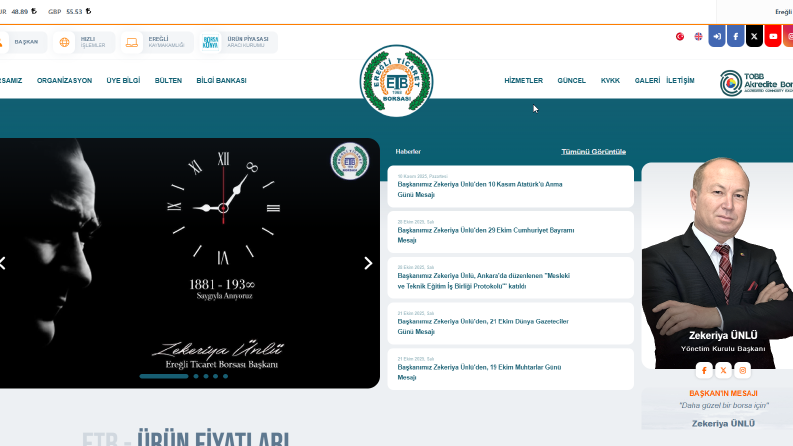Open the TOBB Akredite Borsa badge
This screenshot has width=793, height=446.
[x=756, y=83]
